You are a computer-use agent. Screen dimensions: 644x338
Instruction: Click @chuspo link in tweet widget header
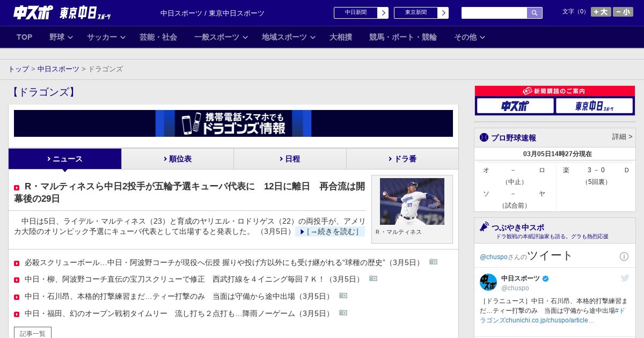[493, 257]
